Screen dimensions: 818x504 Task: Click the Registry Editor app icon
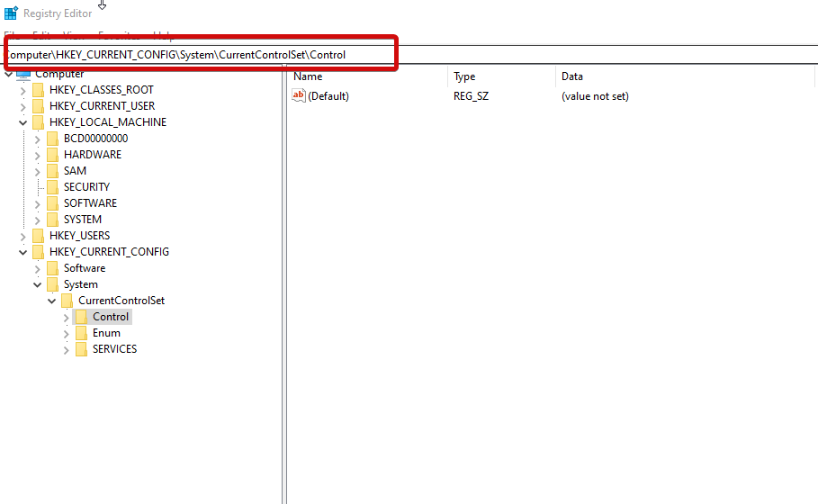click(11, 13)
